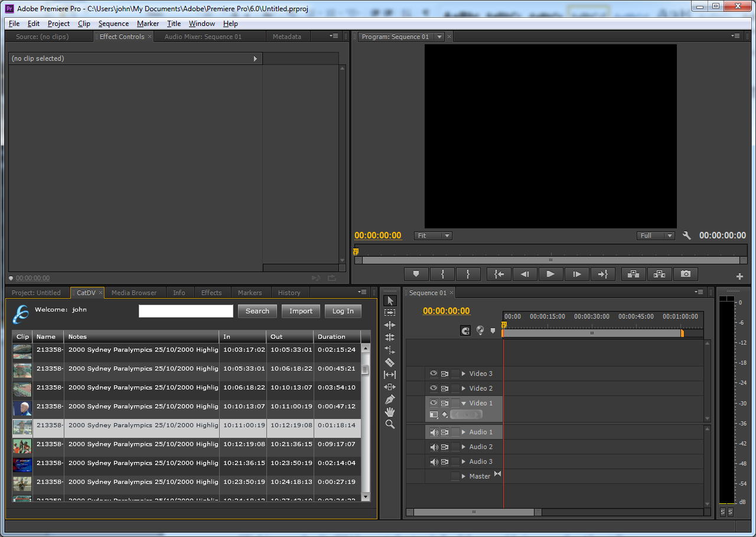Mute the Audio 2 track speaker
The width and height of the screenshot is (756, 537).
click(x=434, y=447)
